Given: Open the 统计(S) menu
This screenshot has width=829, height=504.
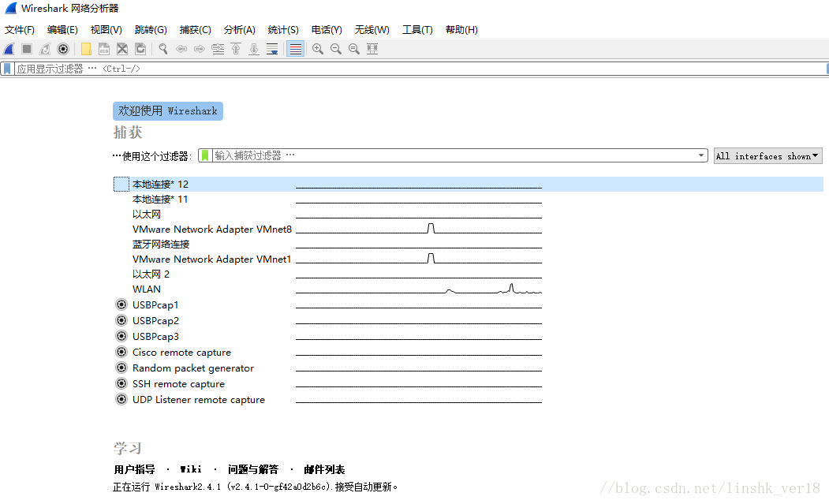Looking at the screenshot, I should 283,30.
